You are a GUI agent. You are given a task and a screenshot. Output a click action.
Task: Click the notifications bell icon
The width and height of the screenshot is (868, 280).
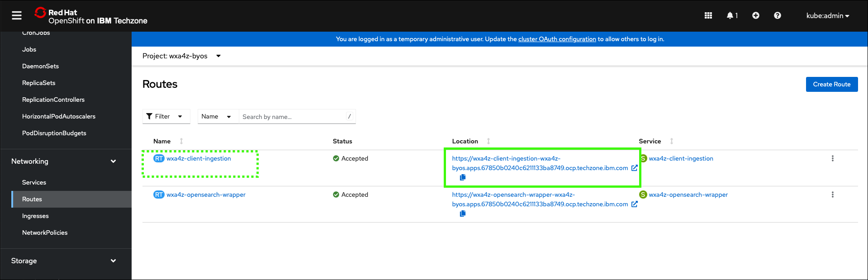click(731, 16)
